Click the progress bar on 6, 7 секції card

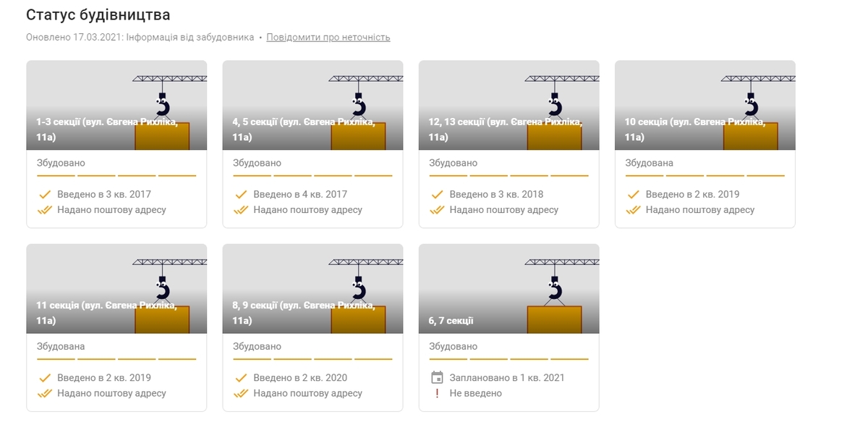(509, 358)
